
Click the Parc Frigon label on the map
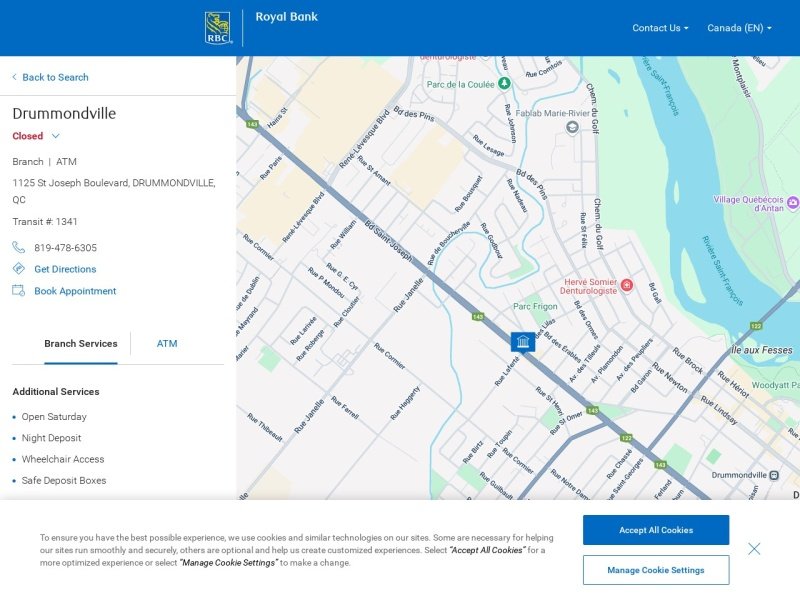pos(535,306)
